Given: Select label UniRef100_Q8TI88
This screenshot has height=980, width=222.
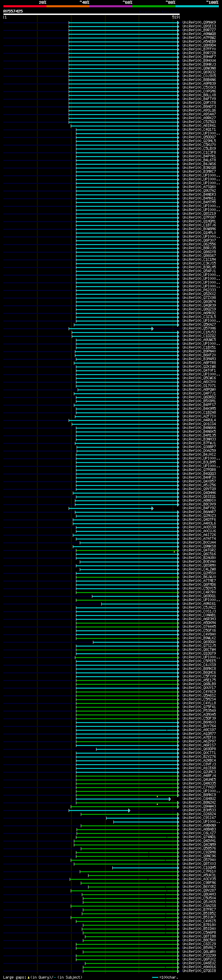Looking at the screenshot, I should coord(199,936).
